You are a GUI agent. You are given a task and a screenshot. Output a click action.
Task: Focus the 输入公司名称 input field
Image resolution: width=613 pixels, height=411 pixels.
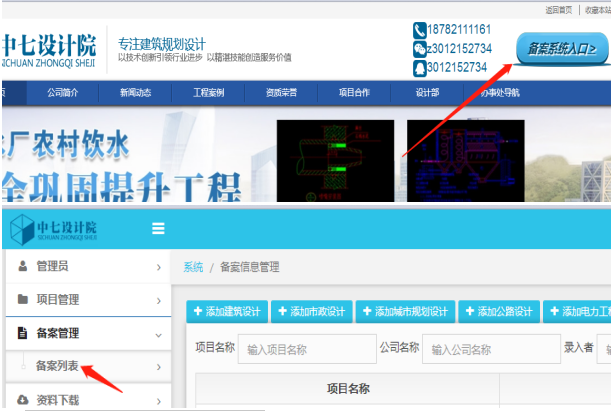(491, 349)
